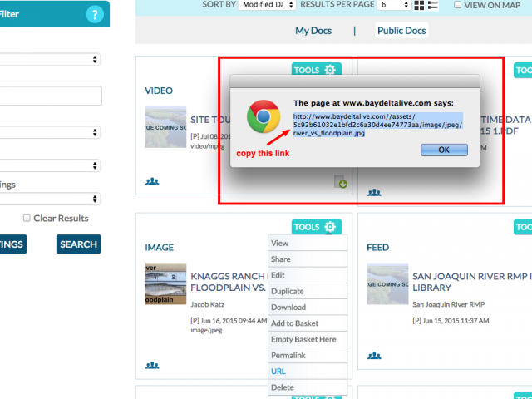Click the SEARCH button
This screenshot has width=532, height=399.
click(x=78, y=244)
